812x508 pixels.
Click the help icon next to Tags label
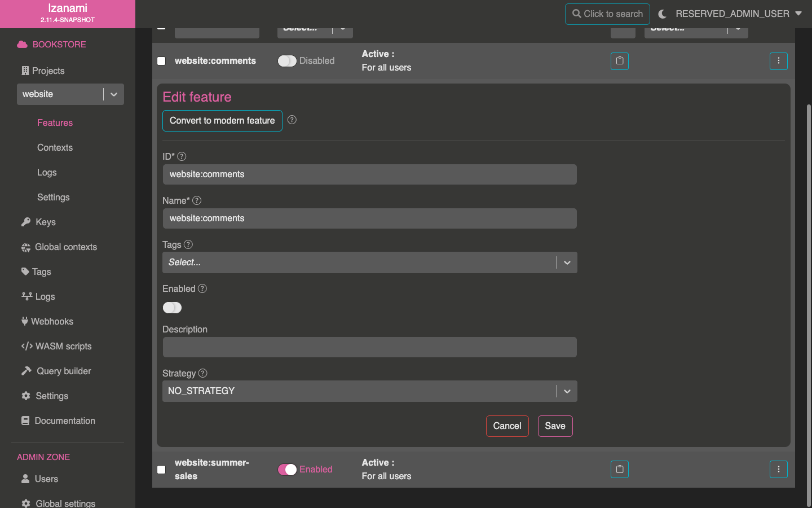(188, 244)
